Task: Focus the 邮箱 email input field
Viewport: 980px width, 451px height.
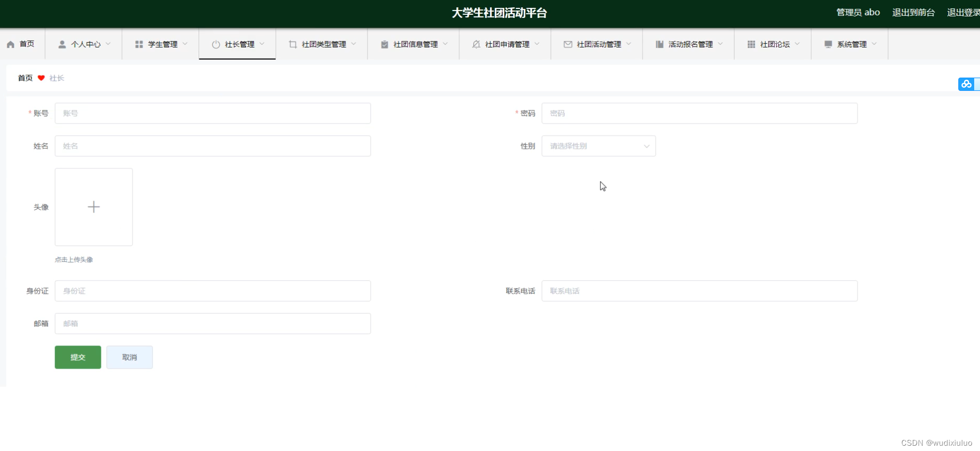Action: [213, 324]
